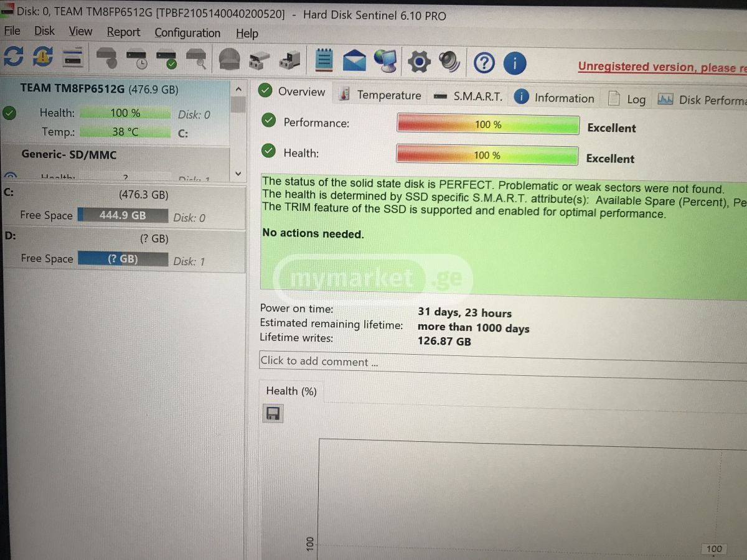
Task: Click the green check beside Performance
Action: (268, 121)
